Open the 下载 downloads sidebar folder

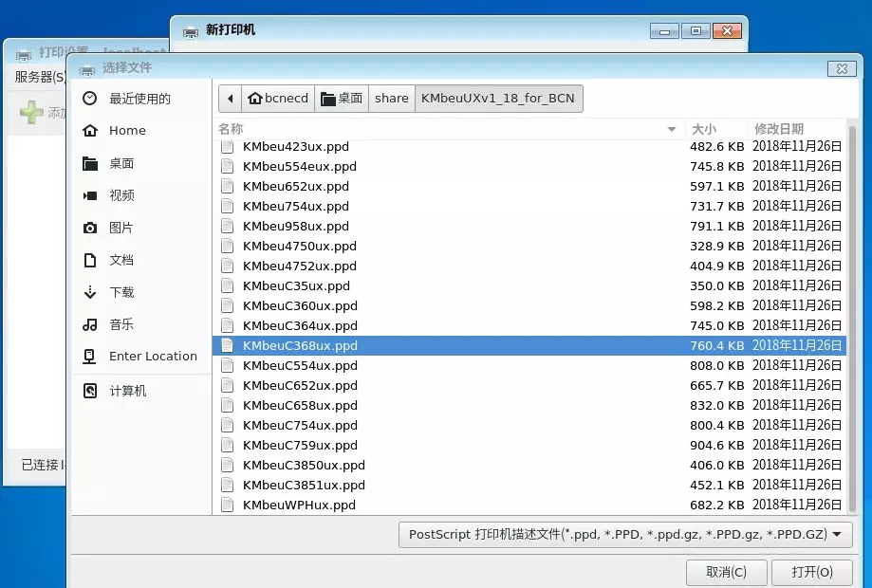pyautogui.click(x=141, y=292)
